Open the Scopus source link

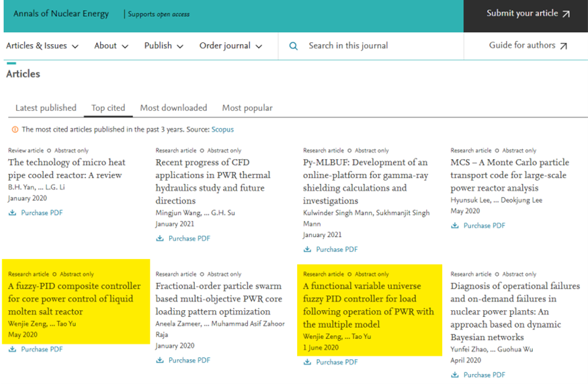222,130
